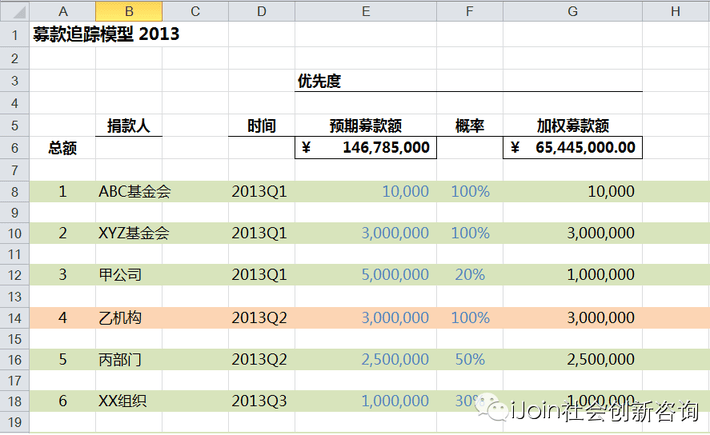Click title cell 募款追踪模型 2013
Image resolution: width=710 pixels, height=435 pixels.
click(x=106, y=34)
